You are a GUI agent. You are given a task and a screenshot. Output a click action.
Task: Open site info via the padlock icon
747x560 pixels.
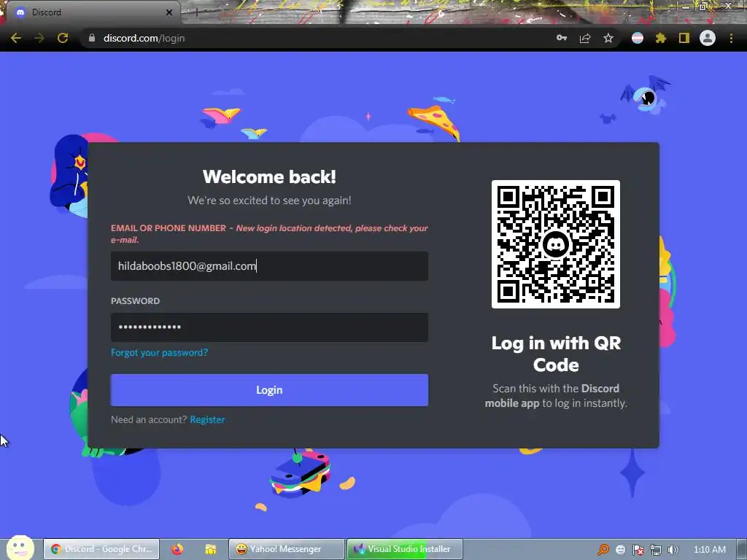(x=92, y=38)
